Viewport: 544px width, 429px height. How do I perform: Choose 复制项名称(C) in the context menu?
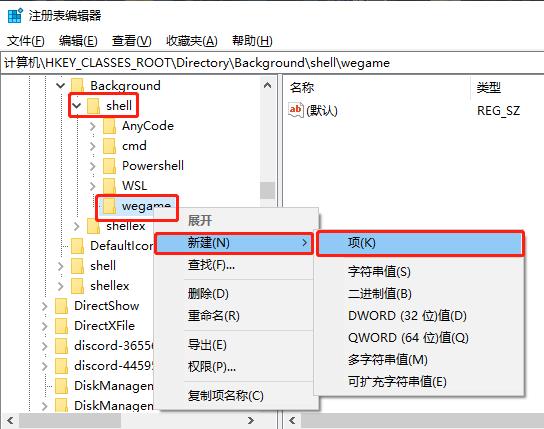click(236, 395)
